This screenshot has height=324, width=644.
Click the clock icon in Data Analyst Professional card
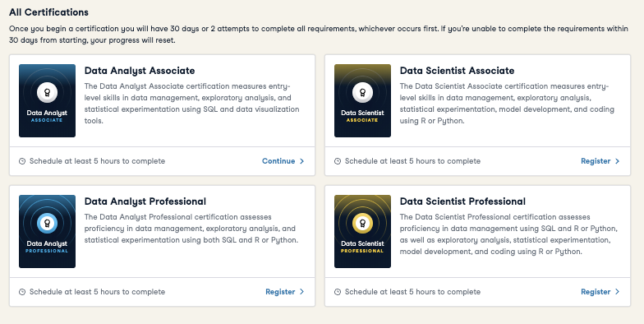22,292
